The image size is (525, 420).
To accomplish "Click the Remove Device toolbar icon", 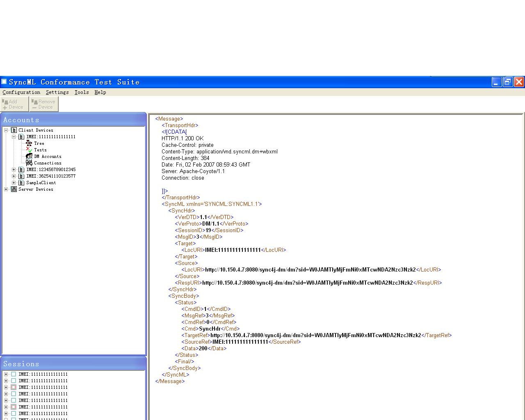I will click(44, 104).
